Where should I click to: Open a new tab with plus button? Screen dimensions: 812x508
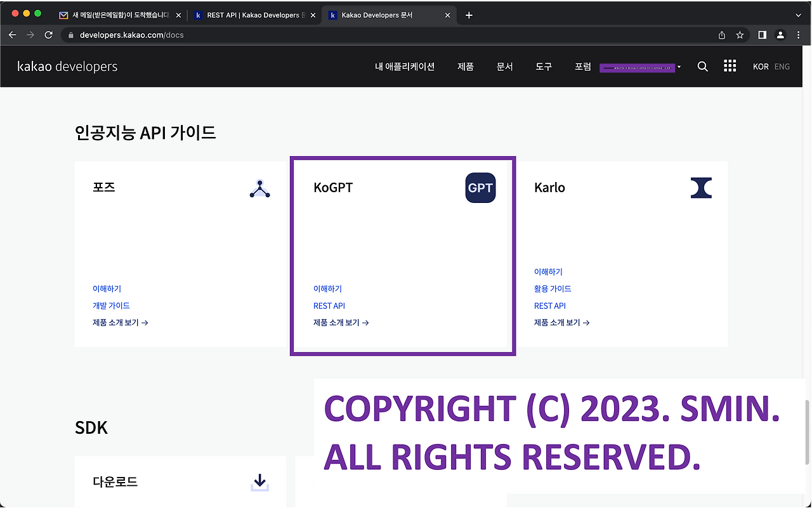point(469,15)
